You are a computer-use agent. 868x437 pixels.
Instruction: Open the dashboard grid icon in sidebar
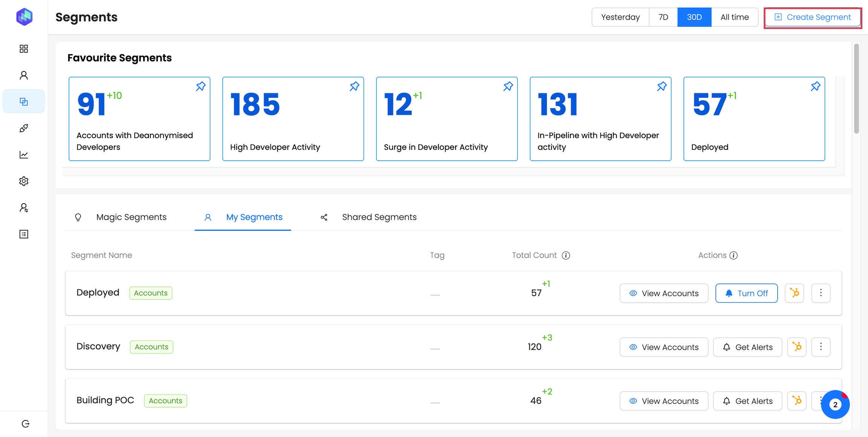tap(24, 49)
